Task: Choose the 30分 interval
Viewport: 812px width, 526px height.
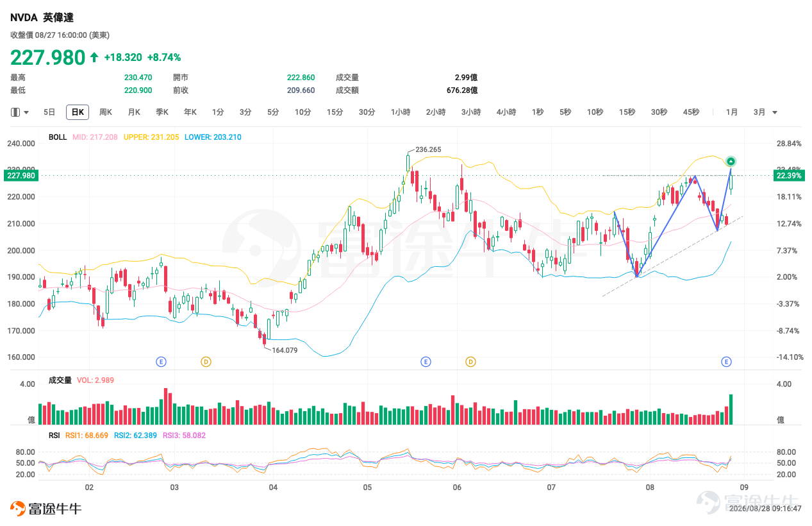Action: point(367,112)
